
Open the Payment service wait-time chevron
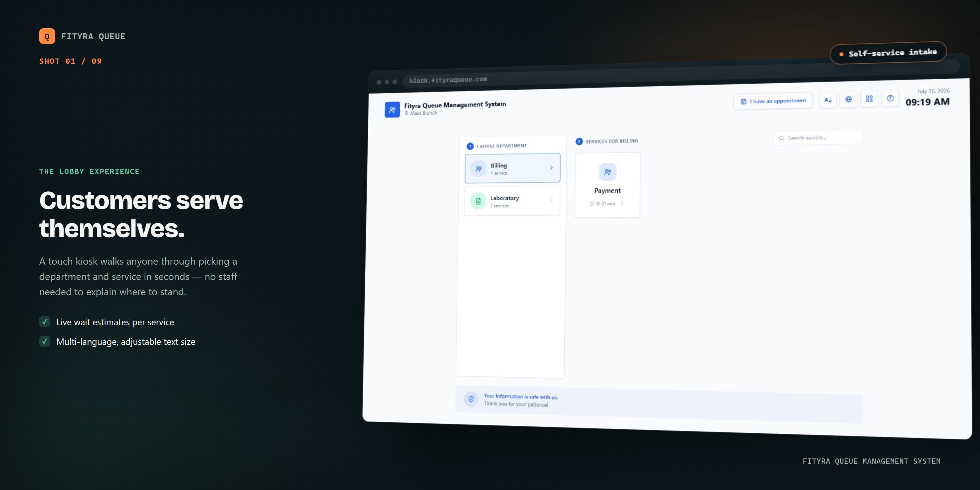pos(622,204)
